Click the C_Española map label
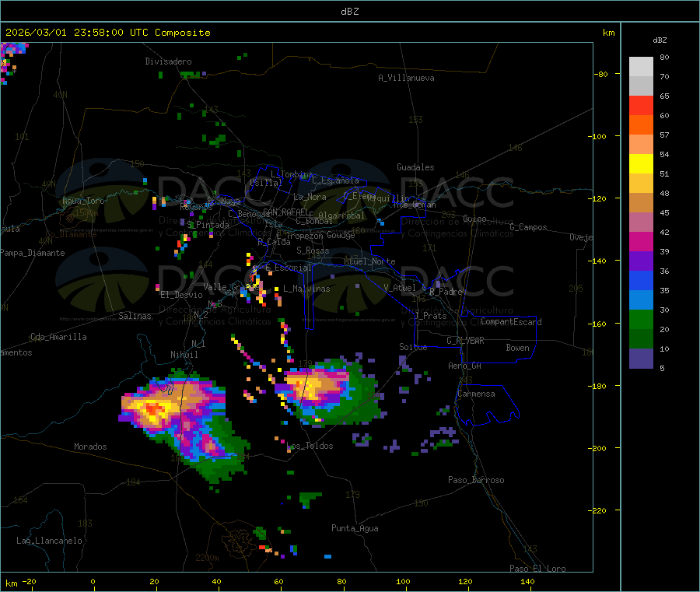Viewport: 700px width, 592px height. tap(335, 180)
